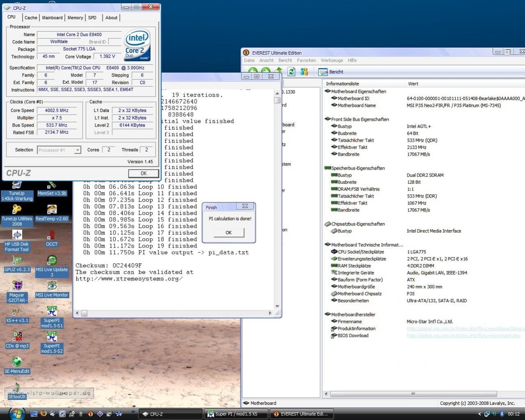Open Werkzeuge menu in EVEREST
The width and height of the screenshot is (525, 420).
332,60
